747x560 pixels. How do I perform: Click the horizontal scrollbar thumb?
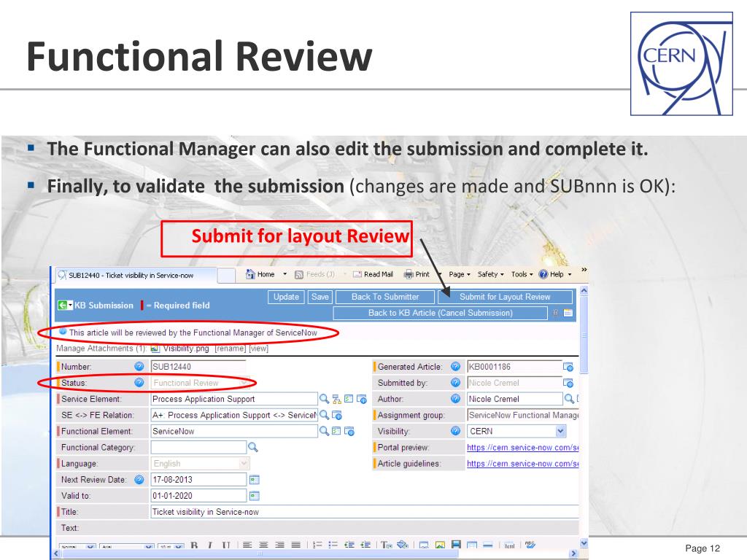pyautogui.click(x=260, y=554)
